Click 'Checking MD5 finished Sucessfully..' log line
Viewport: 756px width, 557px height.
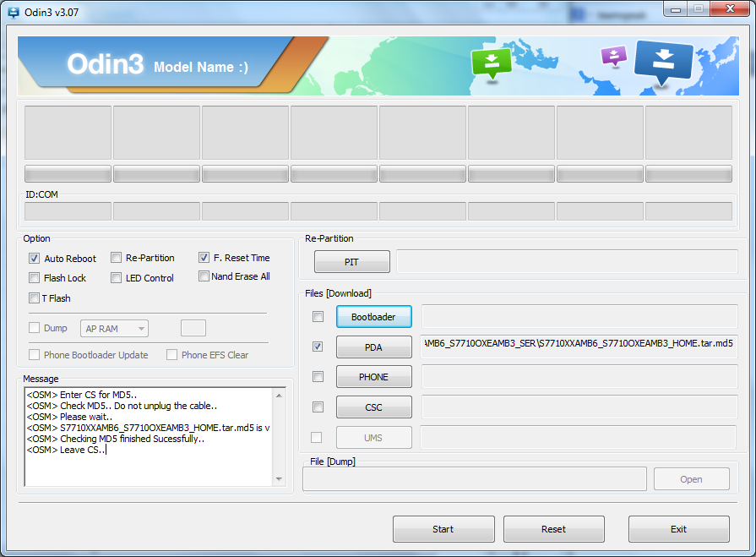tap(116, 439)
